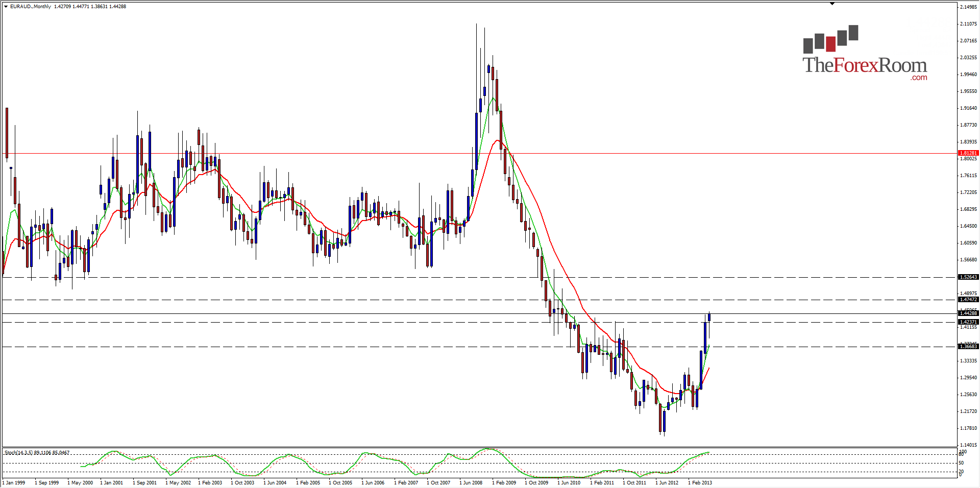Click the 1 Jan 1999 date on time axis
Viewport: 980px width, 488px height.
coord(14,483)
